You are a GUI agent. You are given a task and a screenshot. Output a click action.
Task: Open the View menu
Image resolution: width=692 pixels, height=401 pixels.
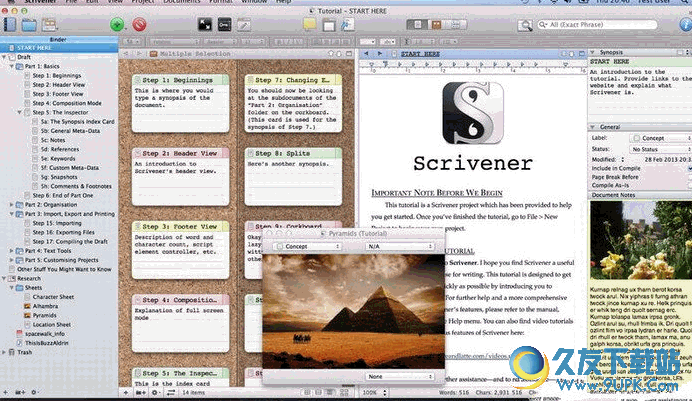tap(115, 2)
